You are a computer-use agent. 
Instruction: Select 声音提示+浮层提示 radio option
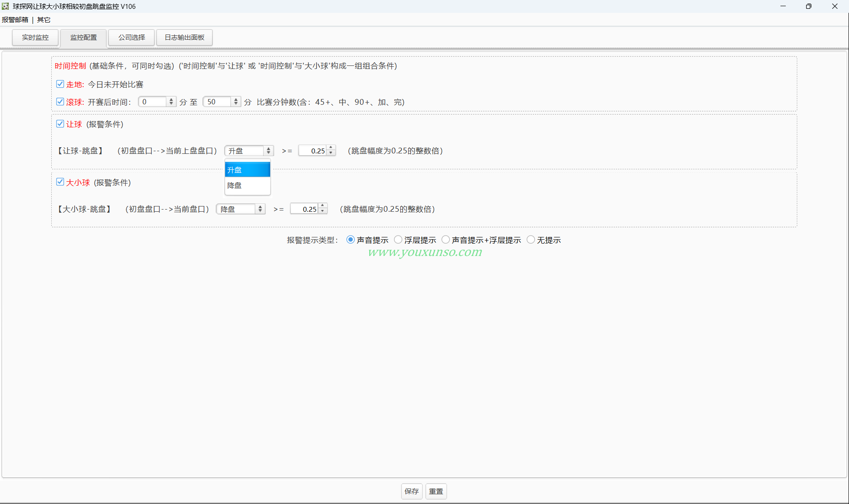coord(446,240)
